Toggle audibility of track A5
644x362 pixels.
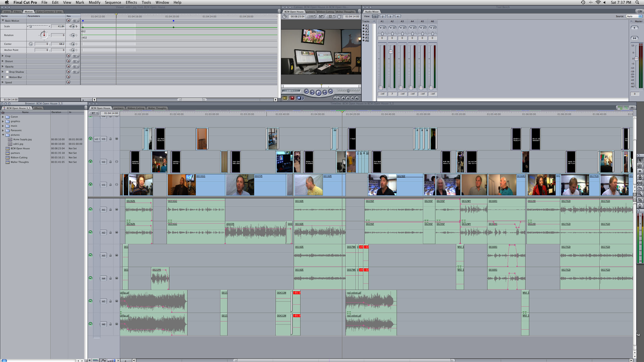(90, 301)
